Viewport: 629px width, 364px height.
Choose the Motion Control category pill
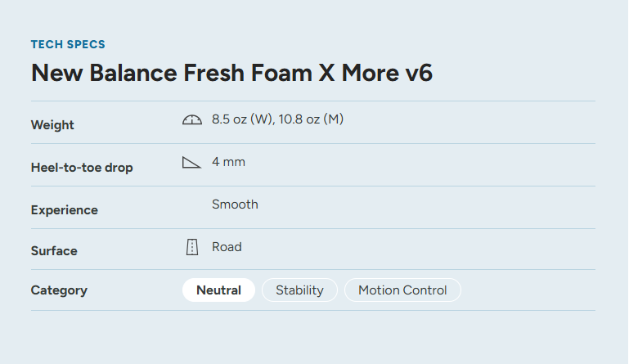click(x=402, y=290)
